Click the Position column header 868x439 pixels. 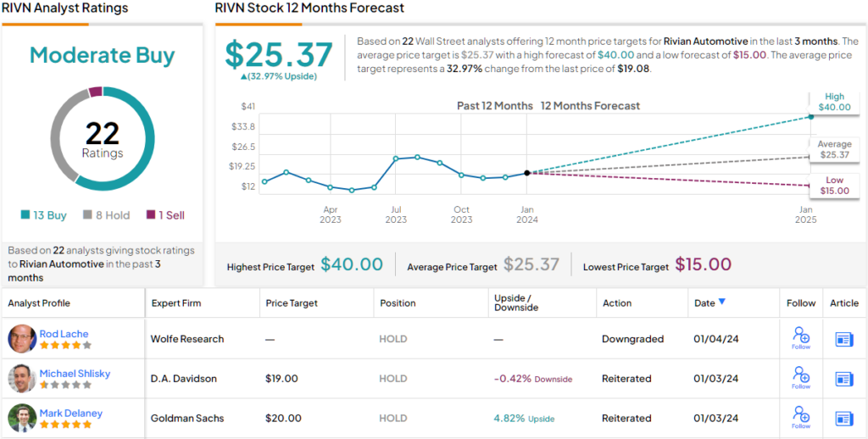pos(398,303)
